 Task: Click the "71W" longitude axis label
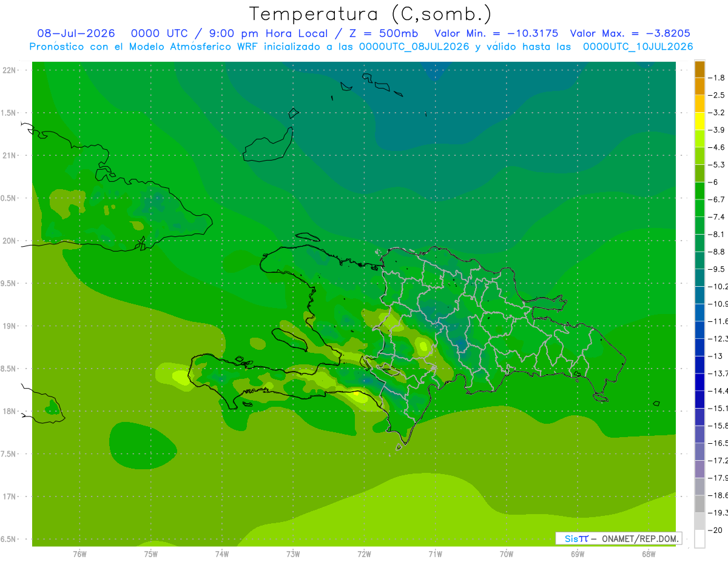point(435,554)
